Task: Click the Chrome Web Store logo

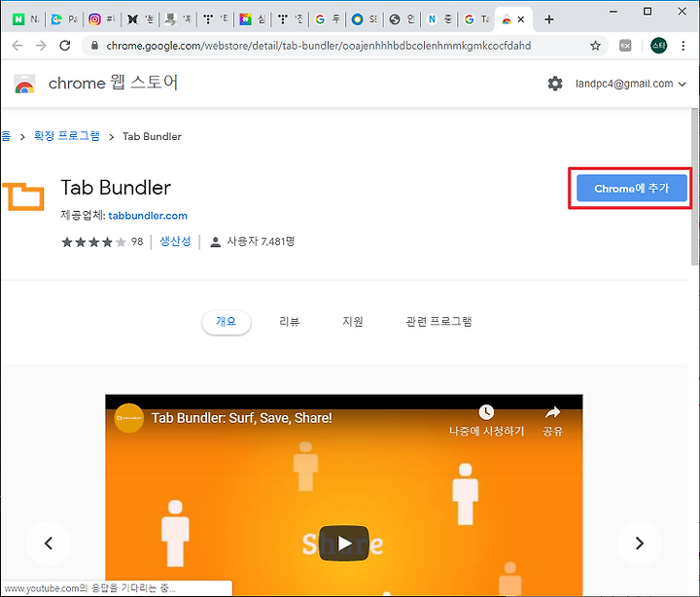Action: coord(24,84)
